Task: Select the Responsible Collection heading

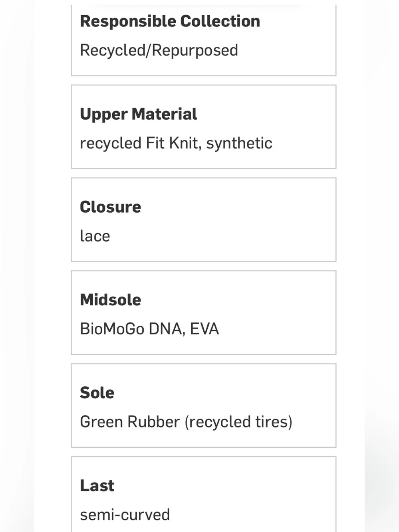Action: pyautogui.click(x=170, y=21)
